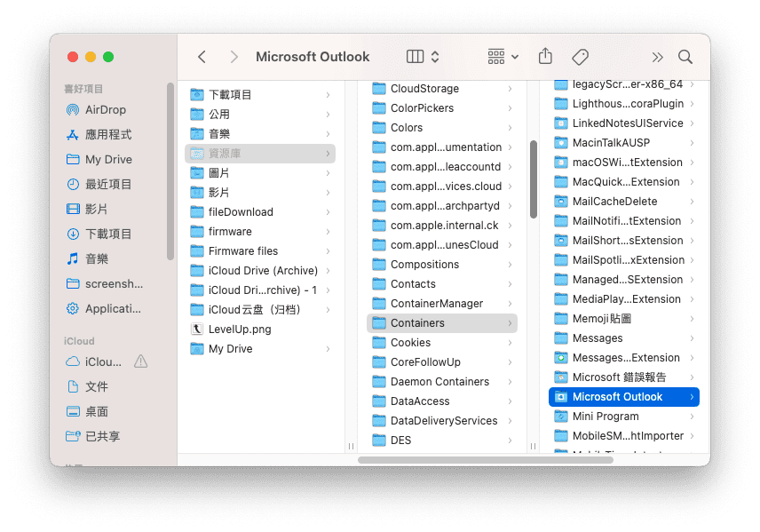Image resolution: width=760 pixels, height=532 pixels.
Task: Expand the MobileSM...htImporter chevron
Action: pos(692,436)
